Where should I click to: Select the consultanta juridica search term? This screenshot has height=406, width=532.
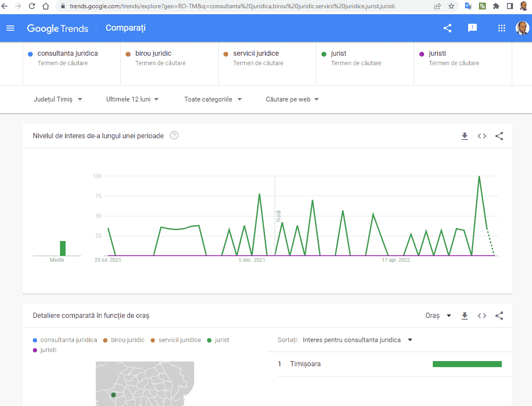[67, 54]
